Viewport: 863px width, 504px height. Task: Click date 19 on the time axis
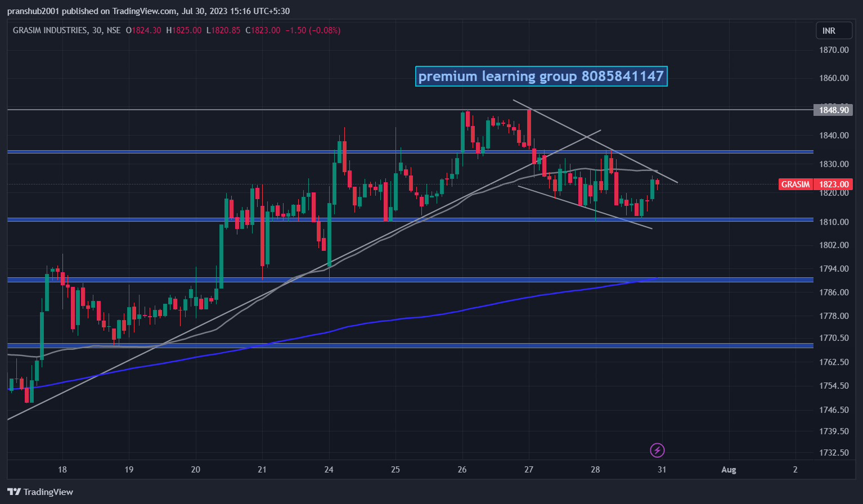coord(129,469)
